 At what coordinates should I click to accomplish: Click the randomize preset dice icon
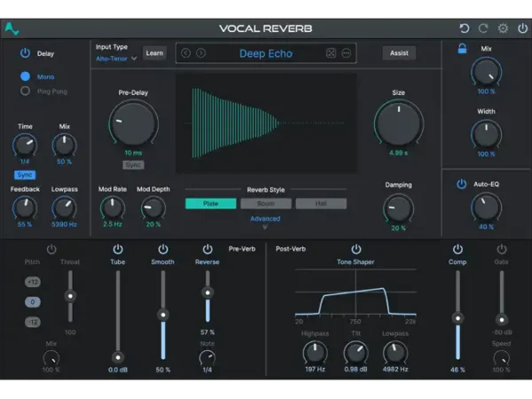(331, 53)
